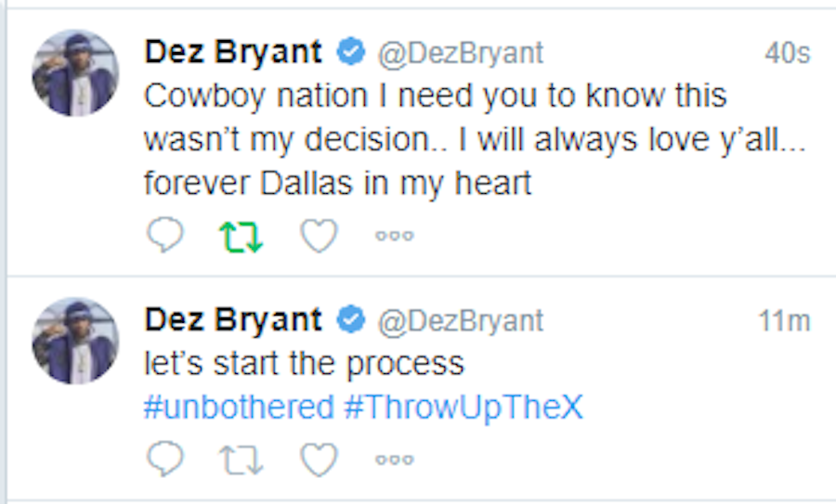Open the #unbothered hashtag
The image size is (836, 504).
pos(239,407)
